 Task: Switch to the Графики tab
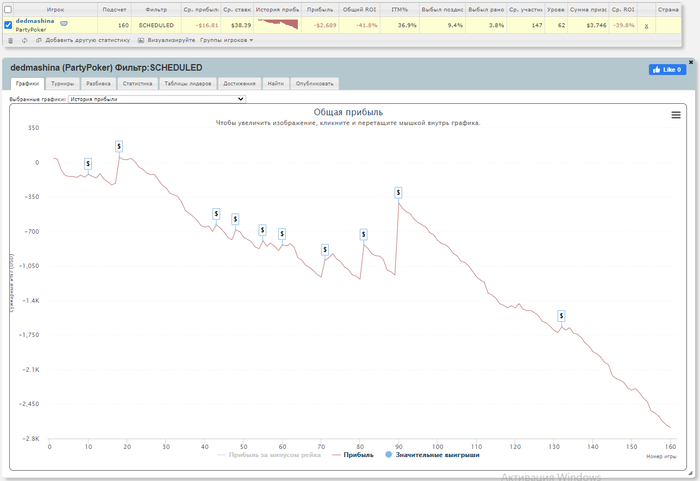click(27, 84)
